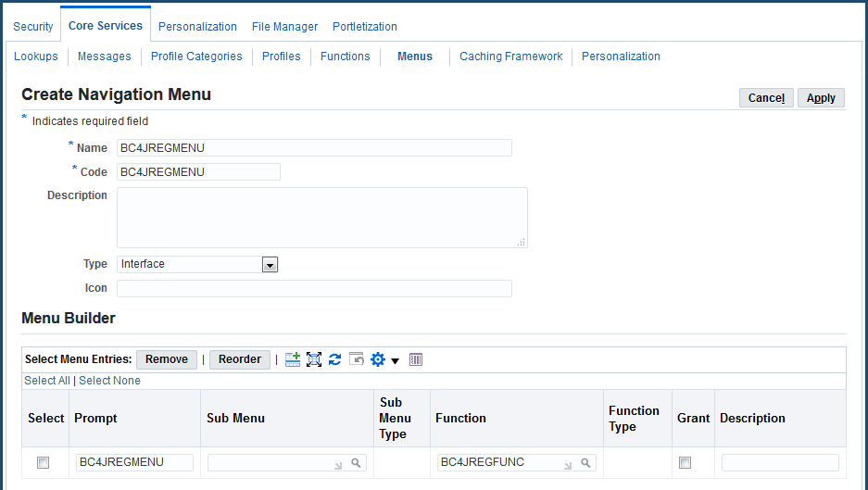Open Caching Framework subtab
This screenshot has height=490, width=868.
511,57
